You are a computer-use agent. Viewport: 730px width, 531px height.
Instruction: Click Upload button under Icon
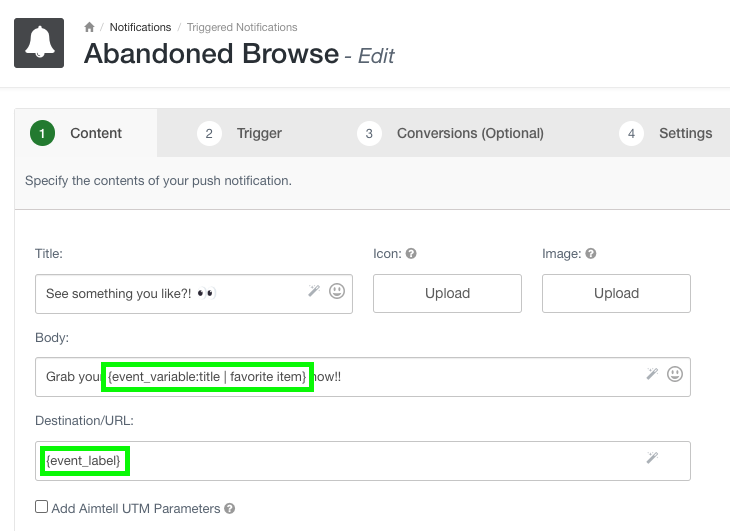click(x=447, y=293)
